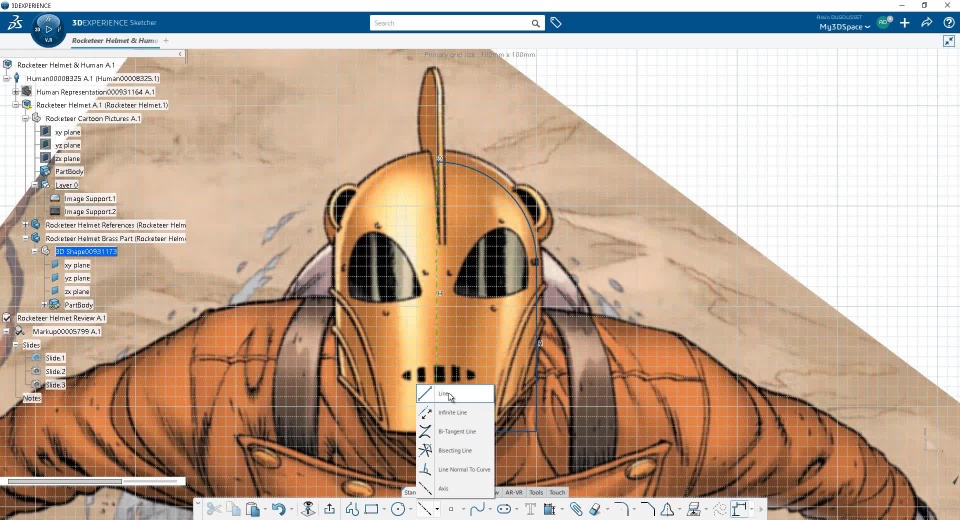This screenshot has height=520, width=960.
Task: Open the compass play button
Action: coord(49,29)
